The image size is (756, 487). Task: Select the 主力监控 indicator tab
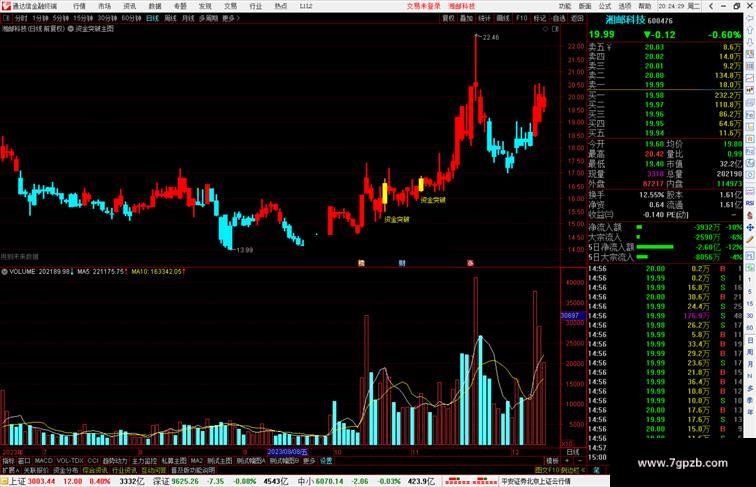[x=144, y=461]
